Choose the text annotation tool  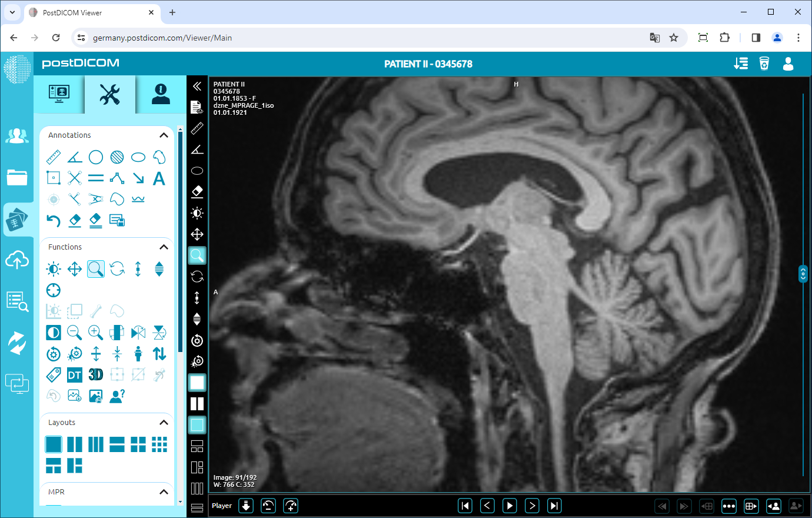pos(159,178)
